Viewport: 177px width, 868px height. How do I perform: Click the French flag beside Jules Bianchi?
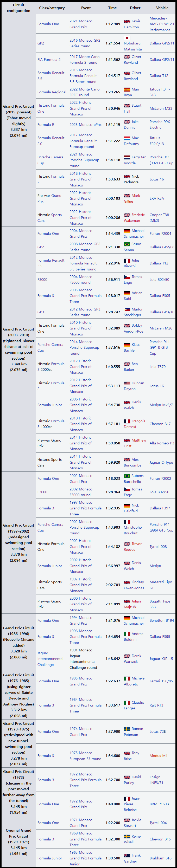coord(127,261)
